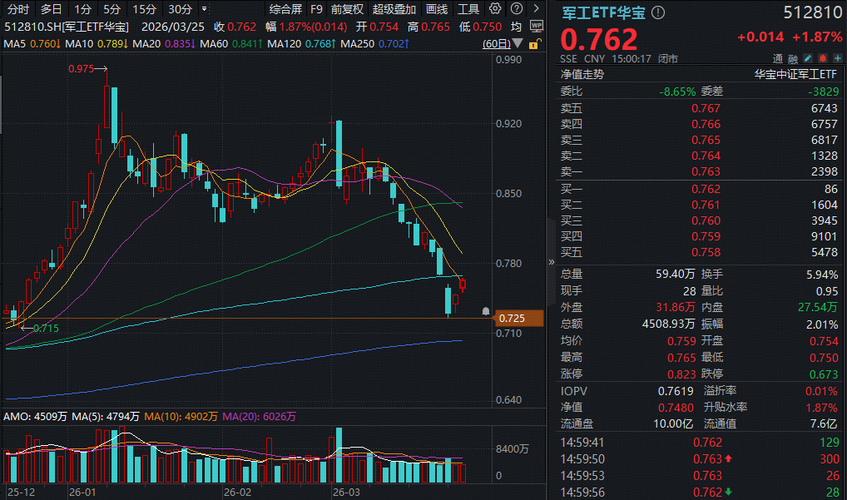The height and width of the screenshot is (500, 847).
Task: Click the alert bell on price line
Action: 486,312
